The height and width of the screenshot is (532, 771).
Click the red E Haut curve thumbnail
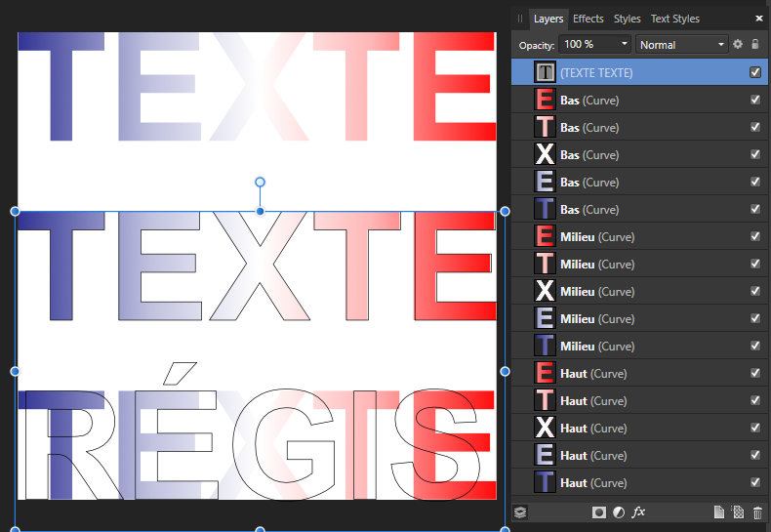545,373
